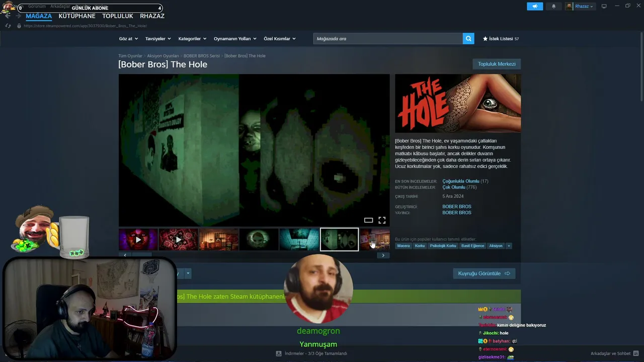Image resolution: width=644 pixels, height=362 pixels.
Task: Expand the Tavsiyeler menu
Action: click(158, 39)
